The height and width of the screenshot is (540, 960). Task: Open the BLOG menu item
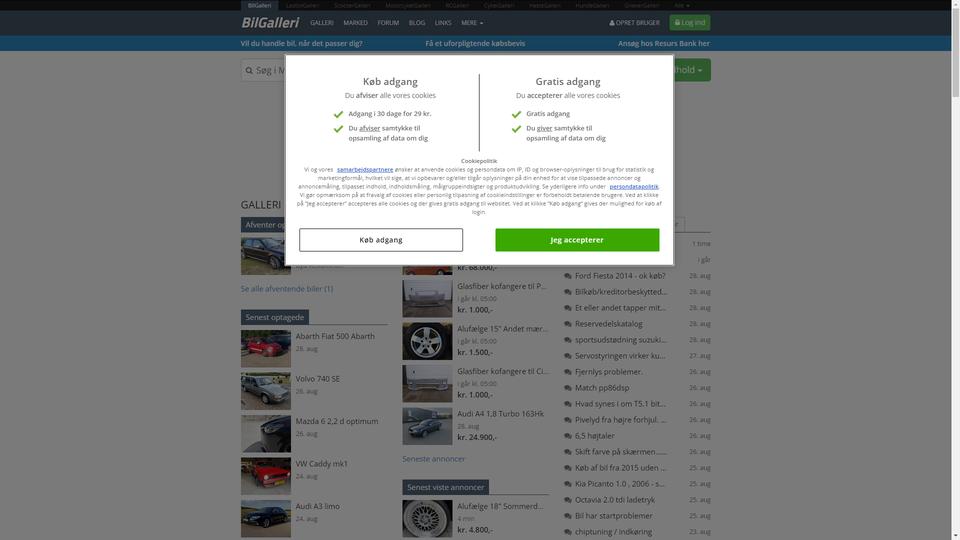417,23
